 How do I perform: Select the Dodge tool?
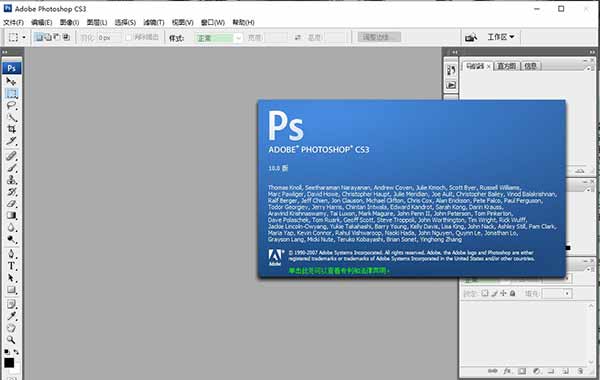pyautogui.click(x=11, y=240)
